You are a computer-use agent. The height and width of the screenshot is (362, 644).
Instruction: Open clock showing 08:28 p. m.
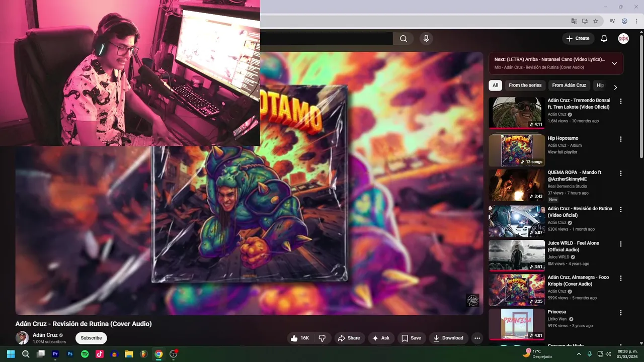point(627,354)
